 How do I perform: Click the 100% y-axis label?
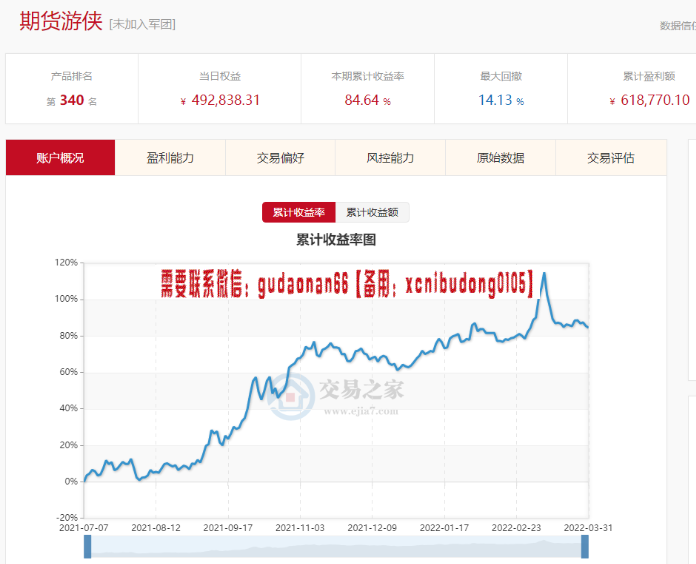[67, 299]
